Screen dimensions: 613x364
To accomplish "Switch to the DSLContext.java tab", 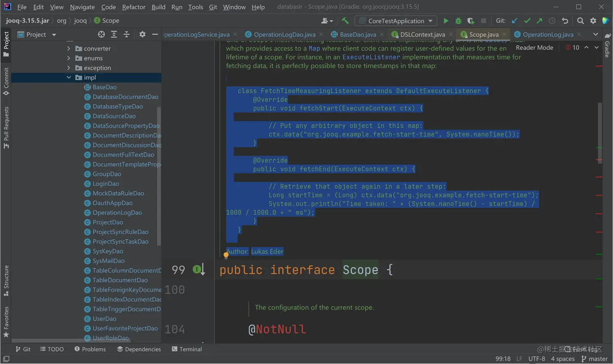I will point(422,34).
